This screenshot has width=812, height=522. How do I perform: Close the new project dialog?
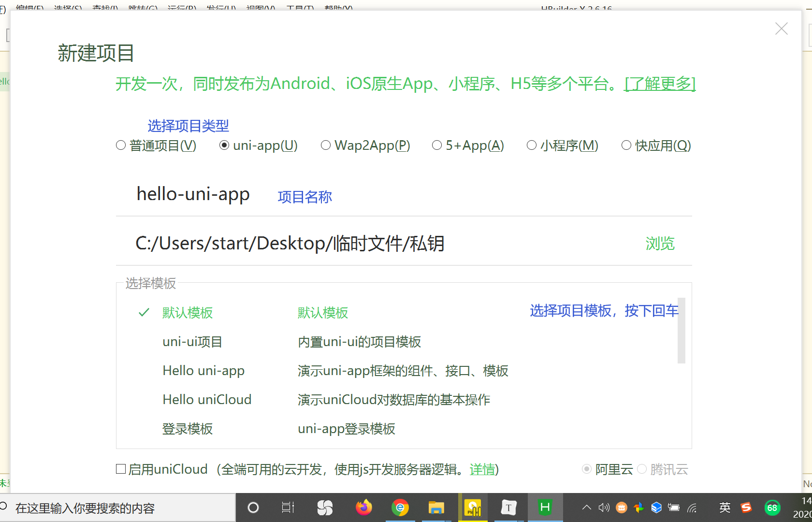(781, 29)
